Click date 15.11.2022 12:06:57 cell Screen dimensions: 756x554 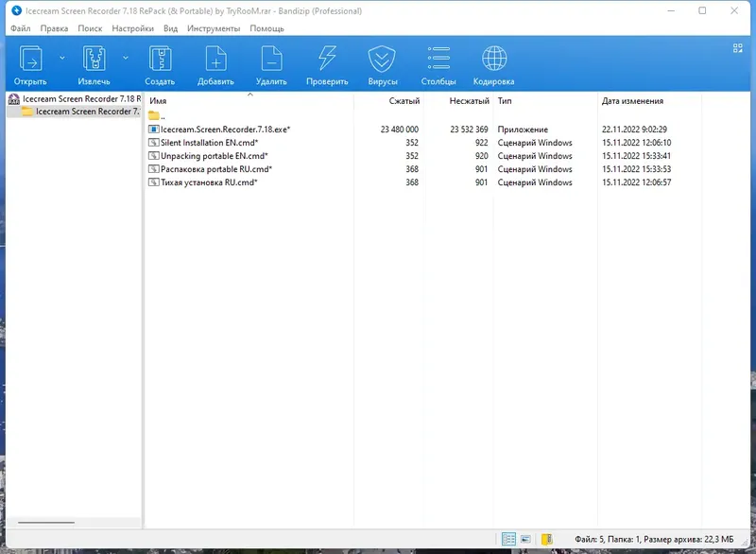click(x=636, y=182)
